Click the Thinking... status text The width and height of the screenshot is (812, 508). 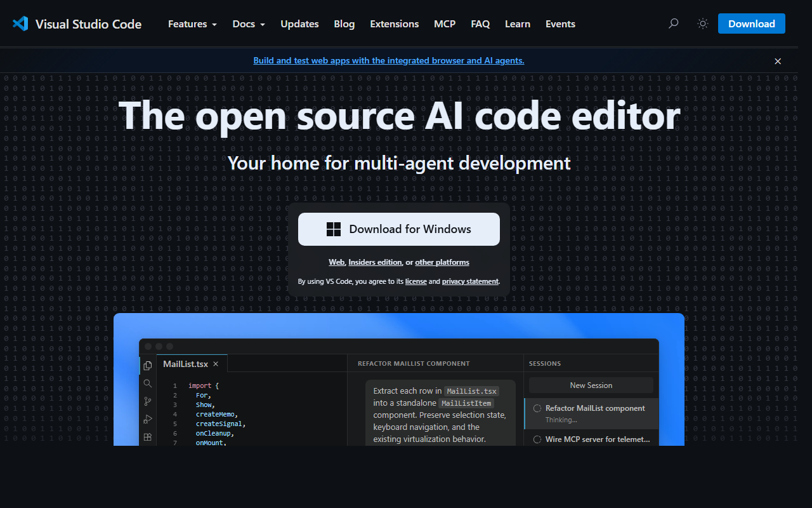click(x=561, y=420)
